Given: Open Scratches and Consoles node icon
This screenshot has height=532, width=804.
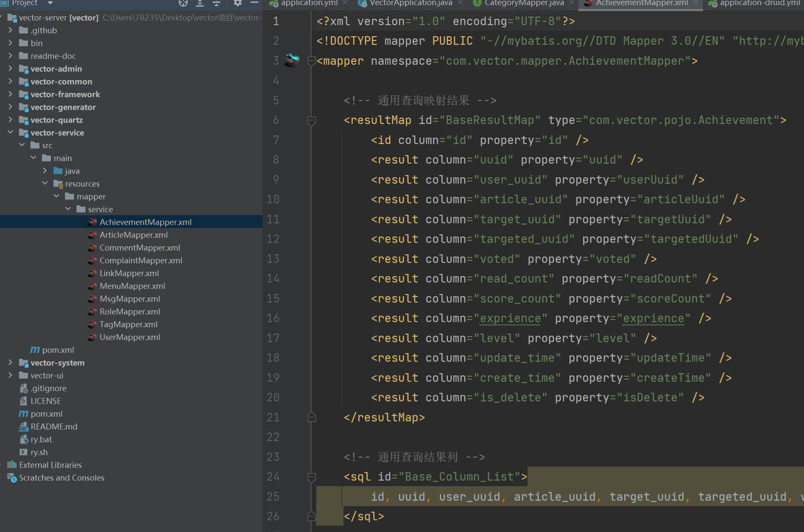Looking at the screenshot, I should [12, 477].
